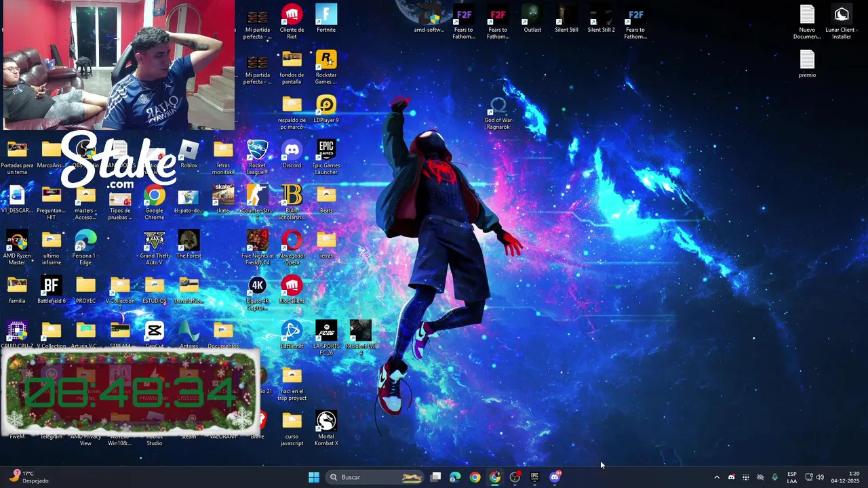The image size is (868, 488).
Task: Open the letras monitaké folder
Action: pos(223,157)
